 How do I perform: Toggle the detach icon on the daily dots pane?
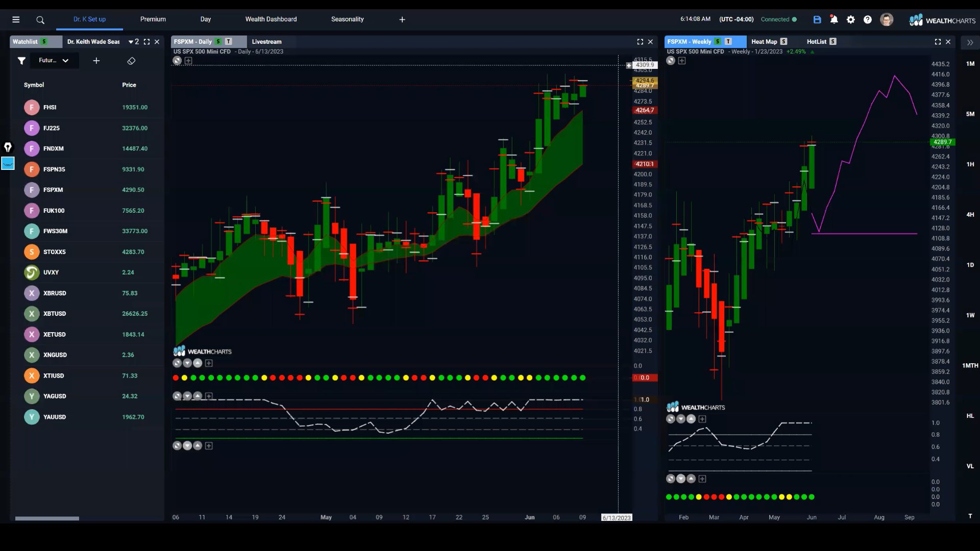(x=177, y=363)
